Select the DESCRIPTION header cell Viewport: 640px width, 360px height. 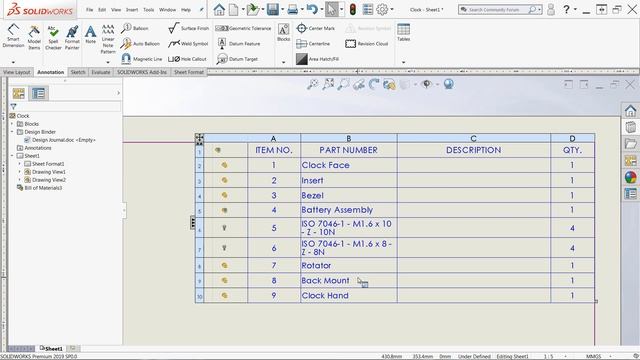(473, 150)
